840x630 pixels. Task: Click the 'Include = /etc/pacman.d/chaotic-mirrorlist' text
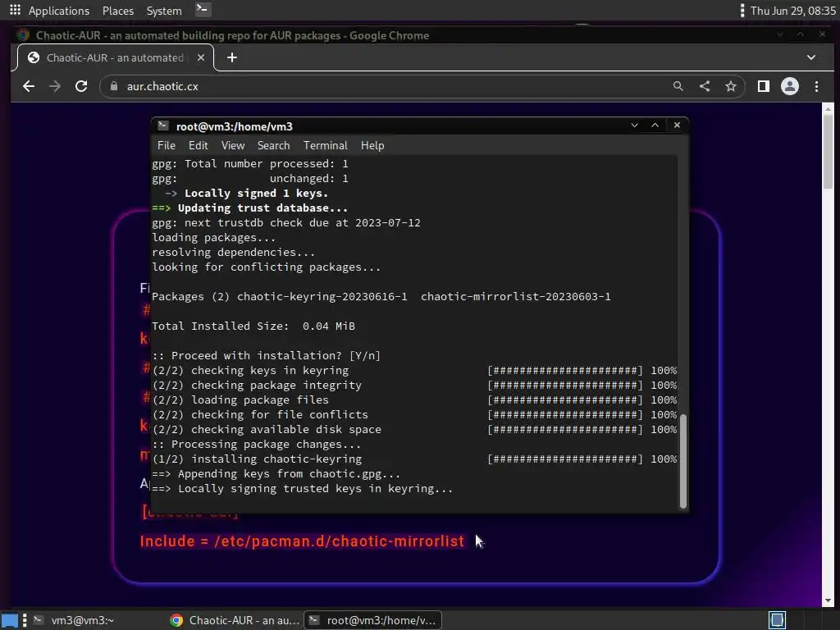point(302,541)
